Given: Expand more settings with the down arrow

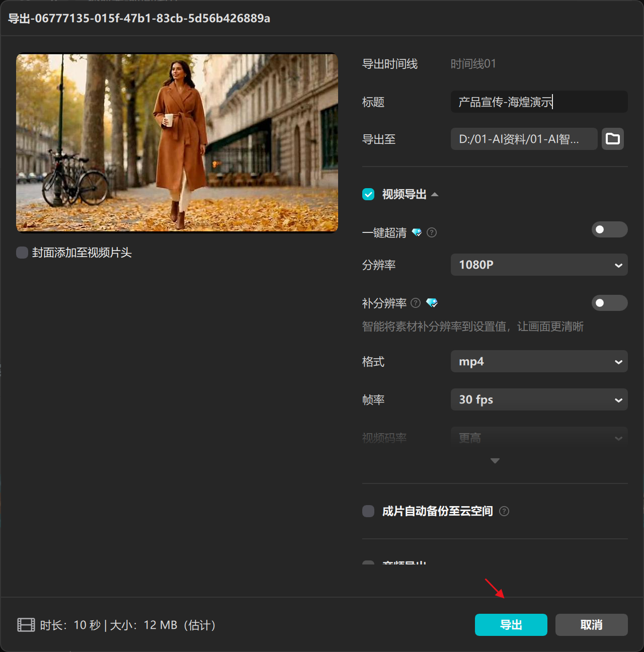Looking at the screenshot, I should [x=495, y=460].
